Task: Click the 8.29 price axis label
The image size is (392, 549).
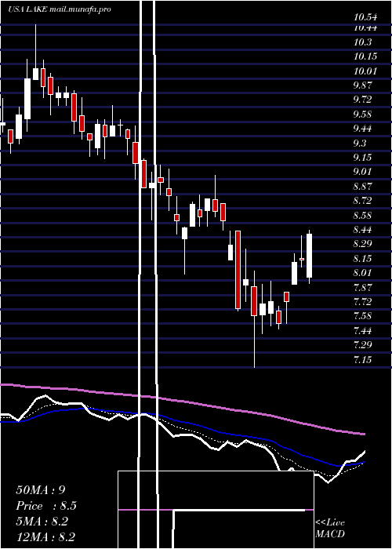Action: point(362,244)
